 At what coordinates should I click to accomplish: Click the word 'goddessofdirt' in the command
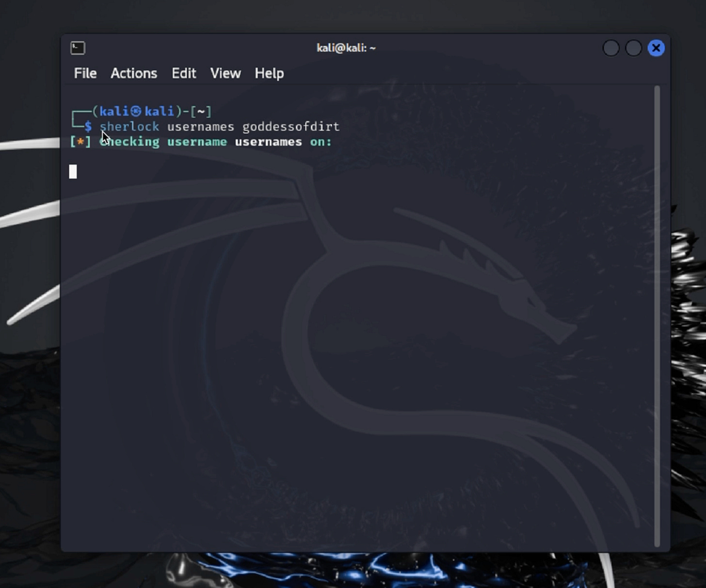pos(291,127)
